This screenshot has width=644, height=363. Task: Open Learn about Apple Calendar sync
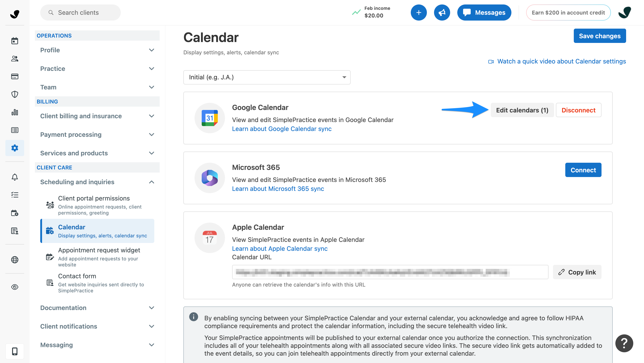[280, 249]
